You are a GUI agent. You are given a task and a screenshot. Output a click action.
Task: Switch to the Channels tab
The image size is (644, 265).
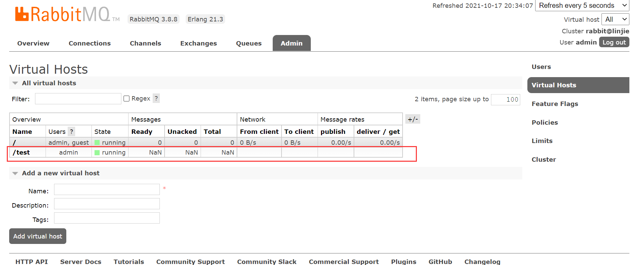coord(146,43)
